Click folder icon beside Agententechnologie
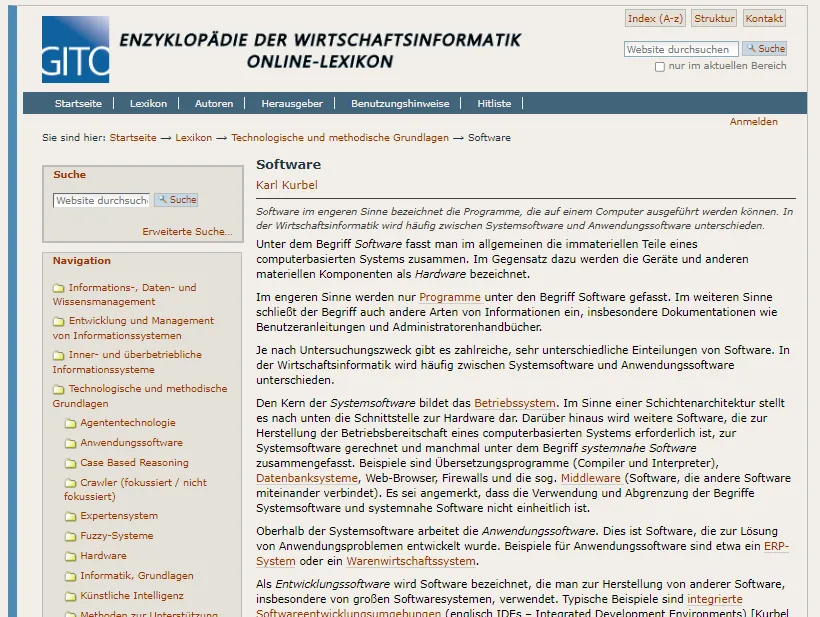The height and width of the screenshot is (617, 820). 70,423
